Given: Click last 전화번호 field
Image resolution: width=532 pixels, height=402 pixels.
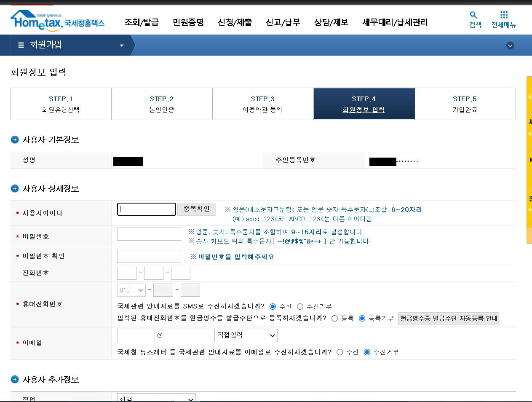Looking at the screenshot, I should 181,273.
